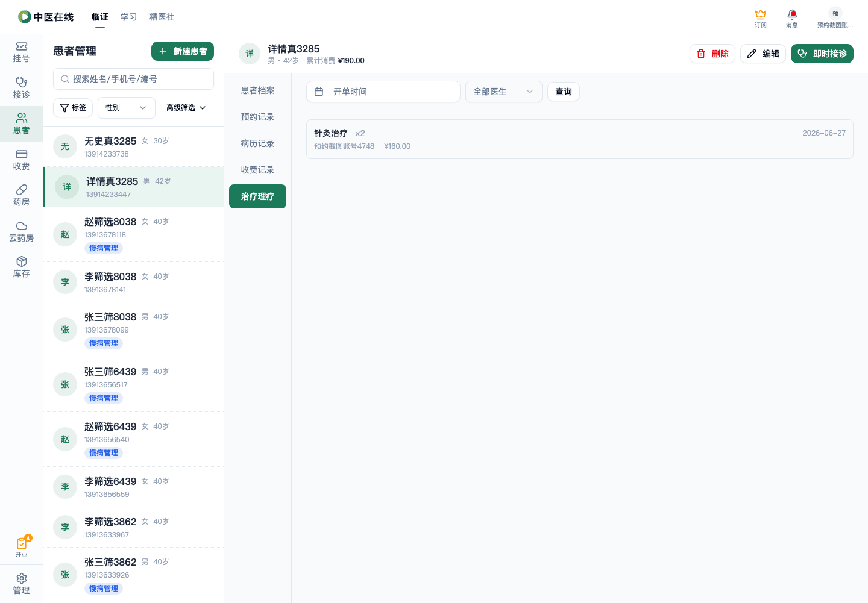Click the calendar icon in 开单时间
The height and width of the screenshot is (603, 868).
(x=319, y=92)
